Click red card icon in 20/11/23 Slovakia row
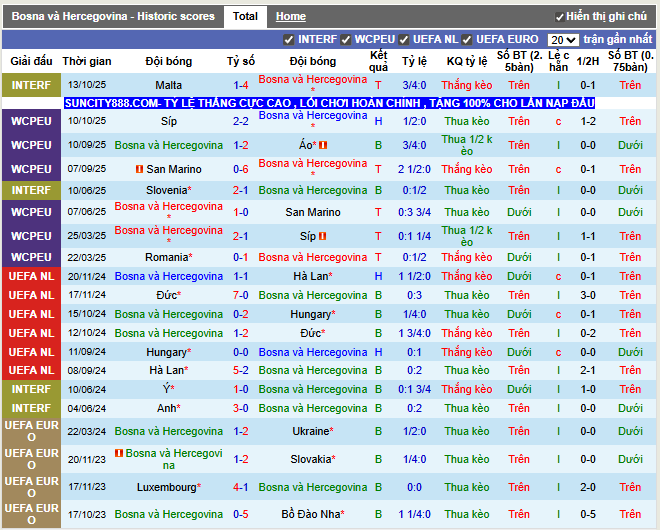Screen dimensions: 660x530 (119, 453)
